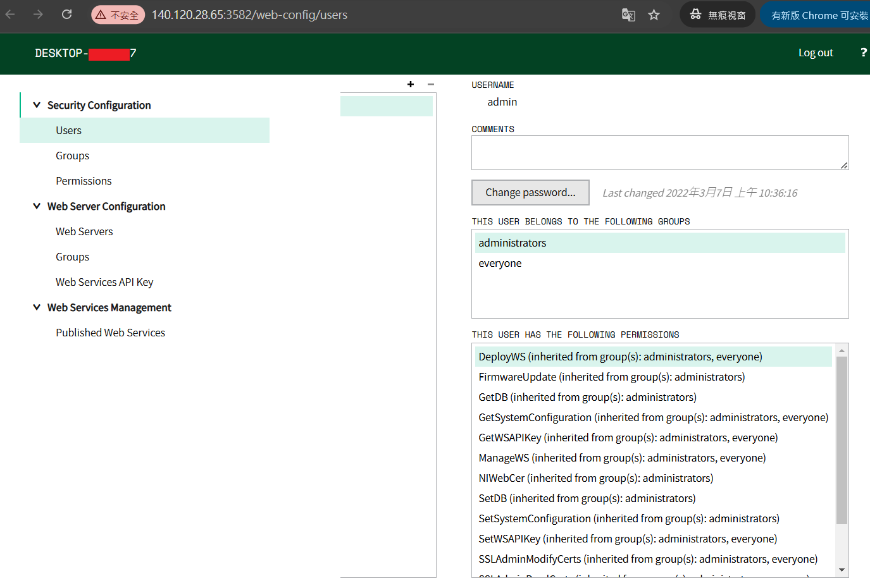
Task: Open Groups under Security Configuration
Action: [72, 156]
